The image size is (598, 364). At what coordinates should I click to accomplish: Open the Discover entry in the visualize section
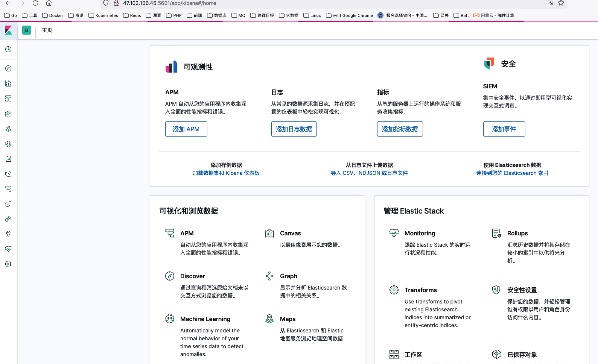pyautogui.click(x=193, y=276)
